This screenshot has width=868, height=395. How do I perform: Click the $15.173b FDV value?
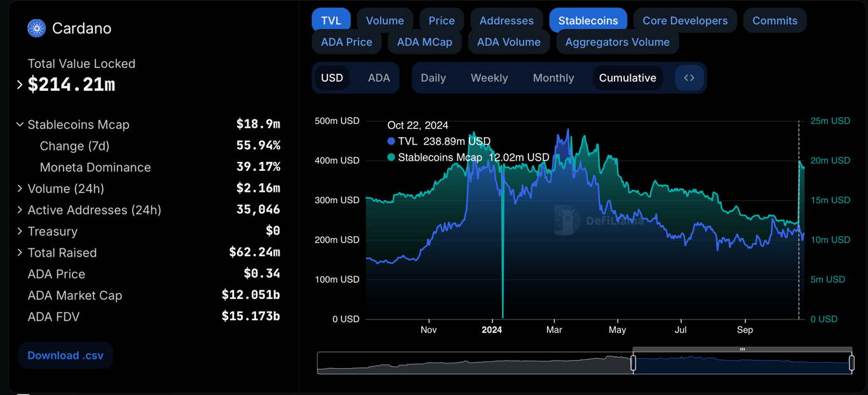pos(251,316)
